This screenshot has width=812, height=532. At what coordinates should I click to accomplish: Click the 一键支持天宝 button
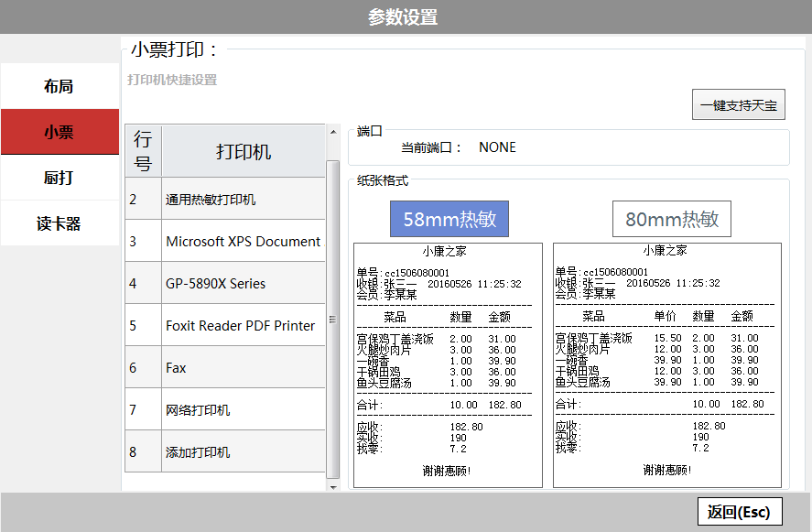[738, 103]
